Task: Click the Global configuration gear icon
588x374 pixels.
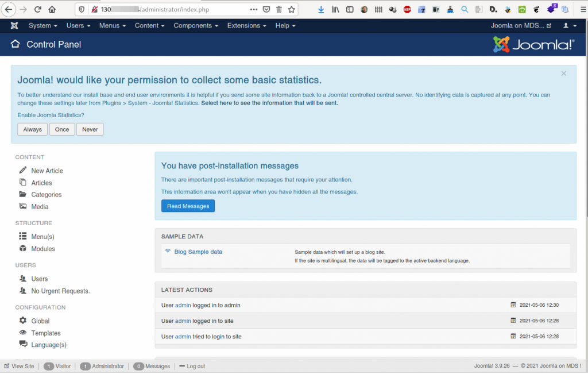Action: [23, 321]
